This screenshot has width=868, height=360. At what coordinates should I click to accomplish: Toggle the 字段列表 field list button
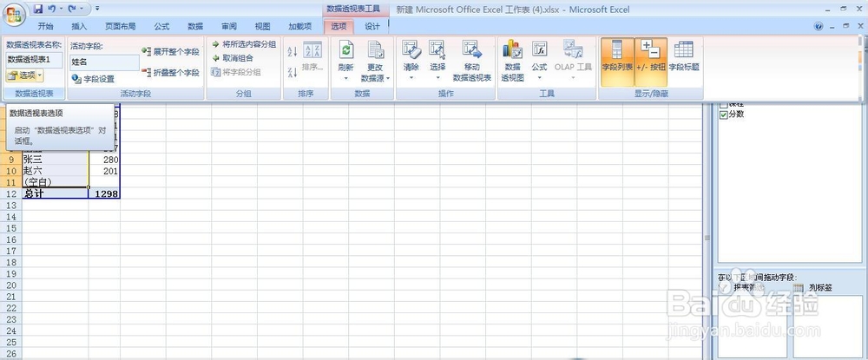(617, 62)
